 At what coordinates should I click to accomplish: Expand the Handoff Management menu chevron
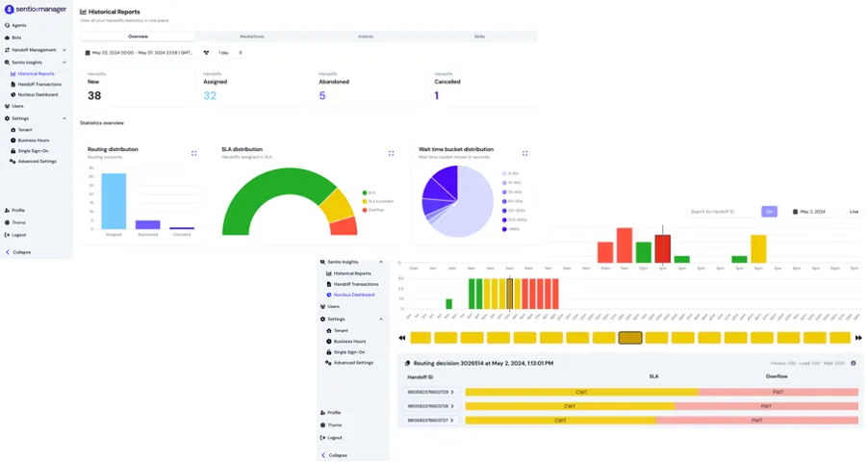(64, 50)
